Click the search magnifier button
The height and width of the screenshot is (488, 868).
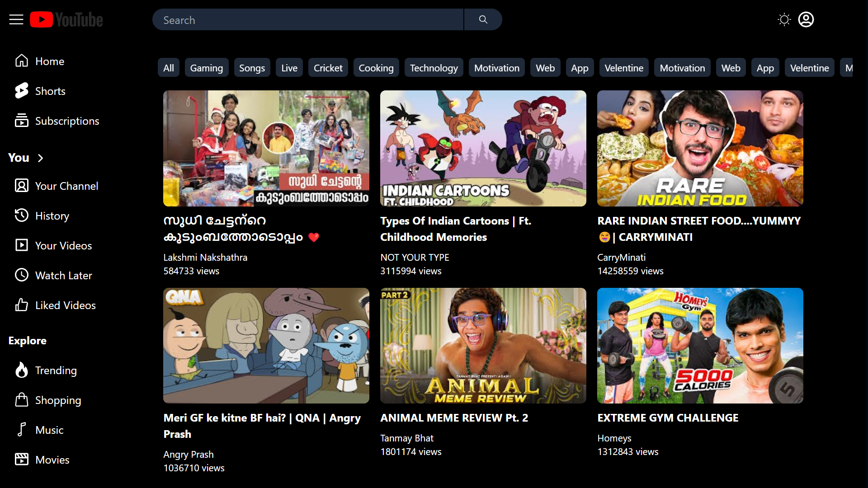point(483,19)
